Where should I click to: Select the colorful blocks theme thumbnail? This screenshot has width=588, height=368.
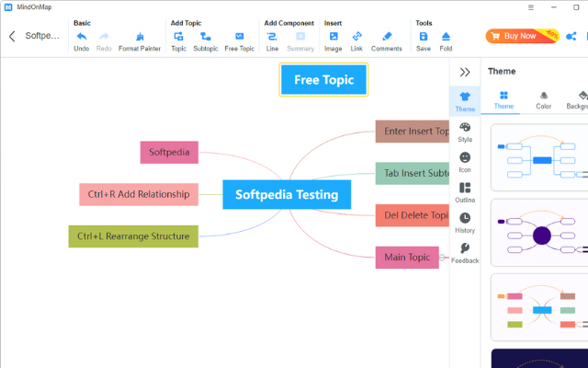pyautogui.click(x=539, y=307)
